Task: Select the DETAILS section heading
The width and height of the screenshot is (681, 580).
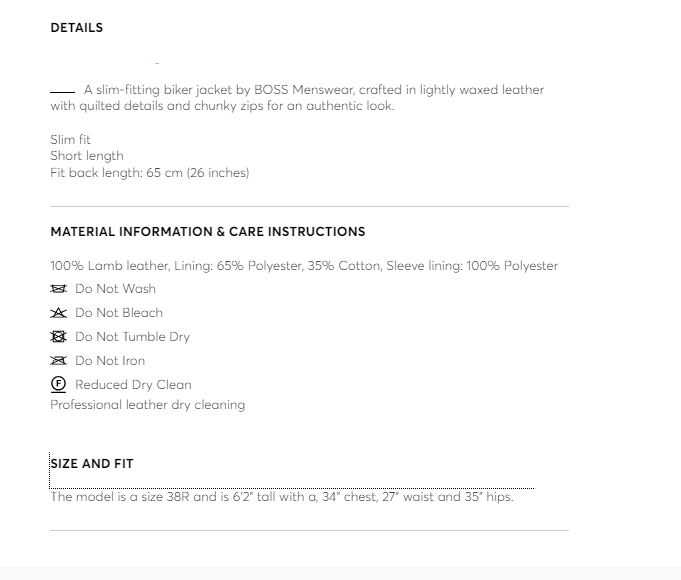Action: click(x=77, y=28)
